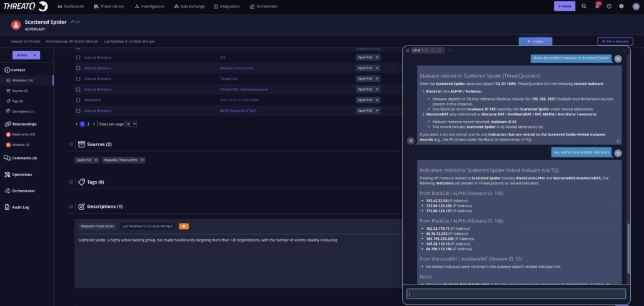Click the Operations tools icon in sidebar
The image size is (644, 306).
(x=7, y=174)
